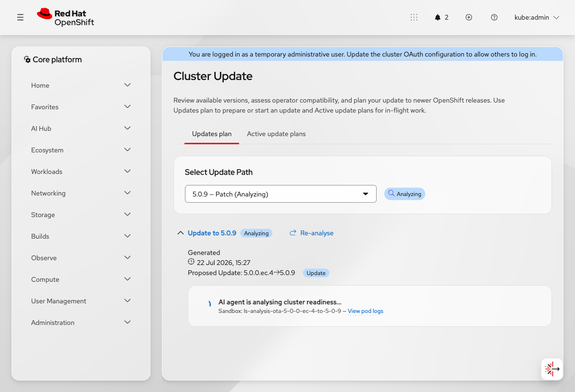Click the blue Update label badge
Viewport: 575px width, 392px height.
[316, 273]
